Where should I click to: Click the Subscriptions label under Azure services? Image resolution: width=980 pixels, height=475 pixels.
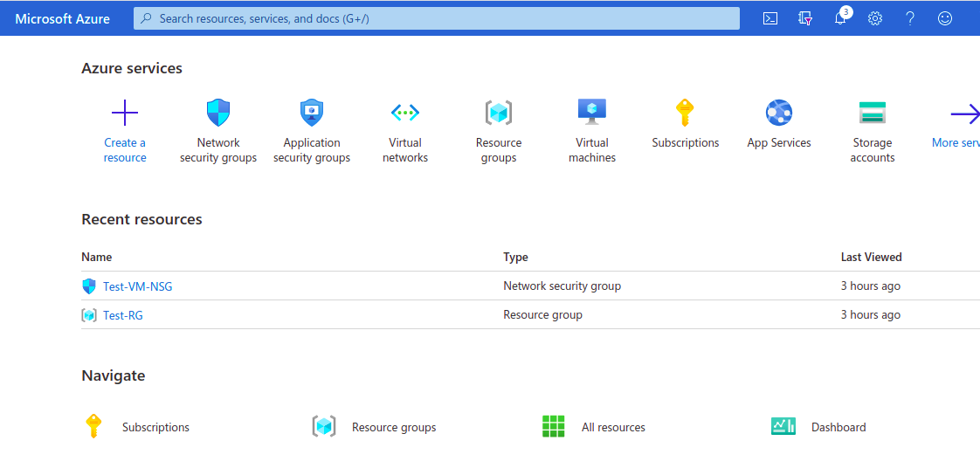click(x=686, y=142)
